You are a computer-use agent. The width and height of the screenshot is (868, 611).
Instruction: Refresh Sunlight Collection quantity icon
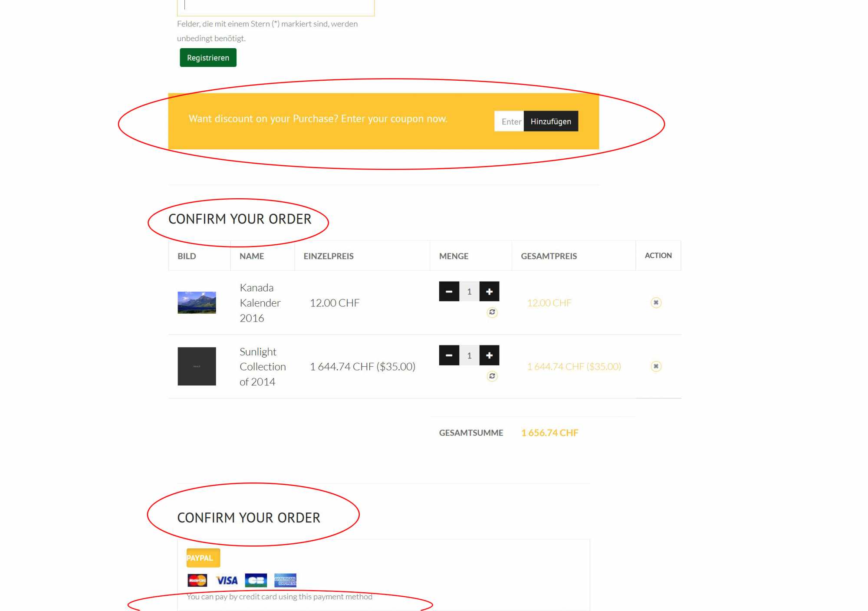(492, 376)
